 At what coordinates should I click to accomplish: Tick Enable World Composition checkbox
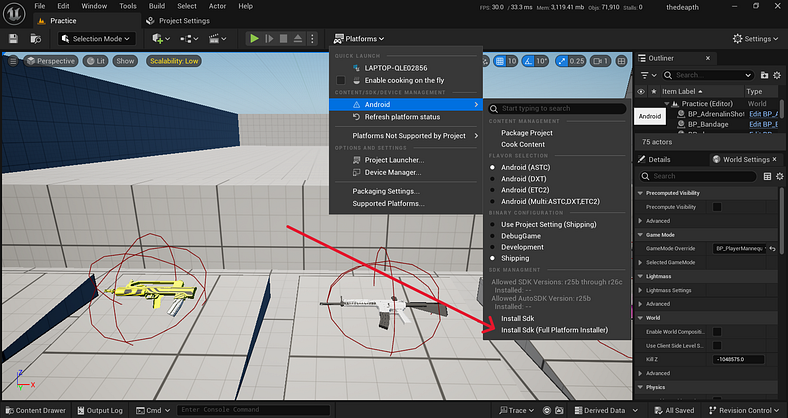click(717, 332)
